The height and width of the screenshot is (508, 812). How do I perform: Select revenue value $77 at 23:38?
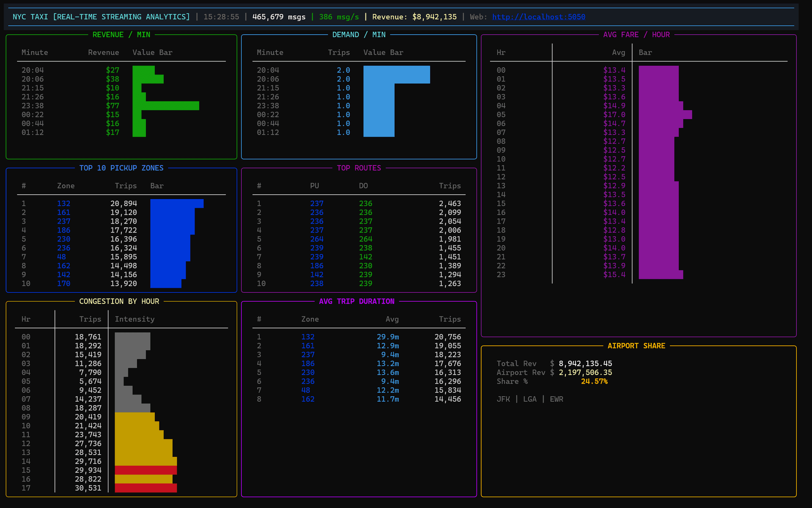[112, 106]
